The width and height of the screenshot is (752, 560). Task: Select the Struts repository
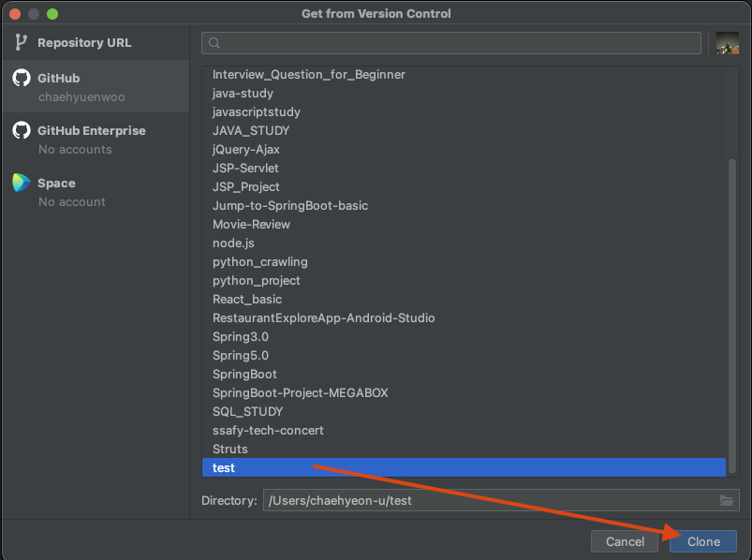tap(464, 449)
